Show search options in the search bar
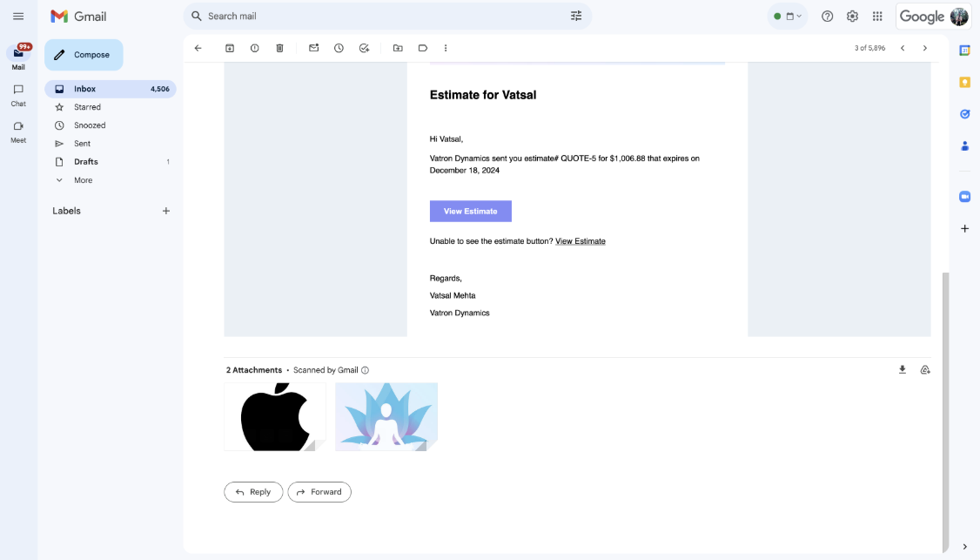This screenshot has height=560, width=980. pyautogui.click(x=576, y=16)
